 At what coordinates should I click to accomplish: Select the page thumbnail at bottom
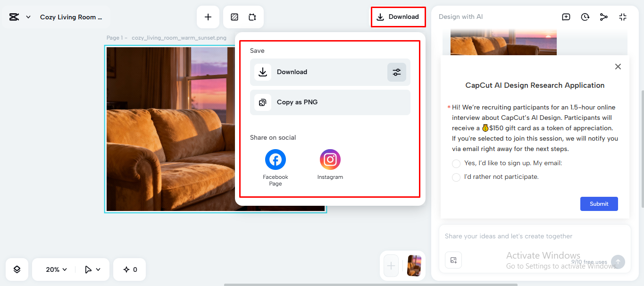click(x=414, y=266)
